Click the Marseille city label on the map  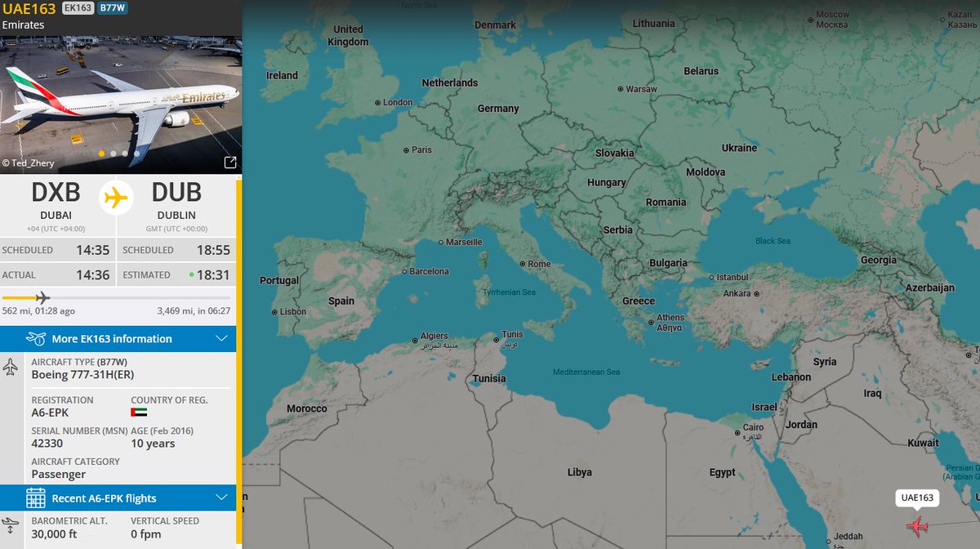coord(465,242)
